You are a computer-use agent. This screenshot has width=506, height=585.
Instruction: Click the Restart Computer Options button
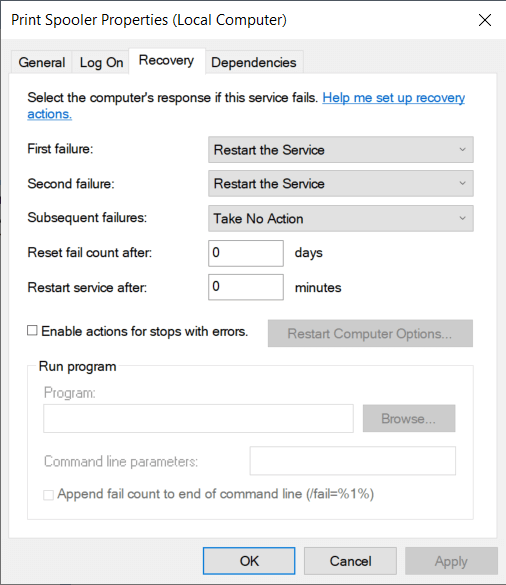point(370,333)
